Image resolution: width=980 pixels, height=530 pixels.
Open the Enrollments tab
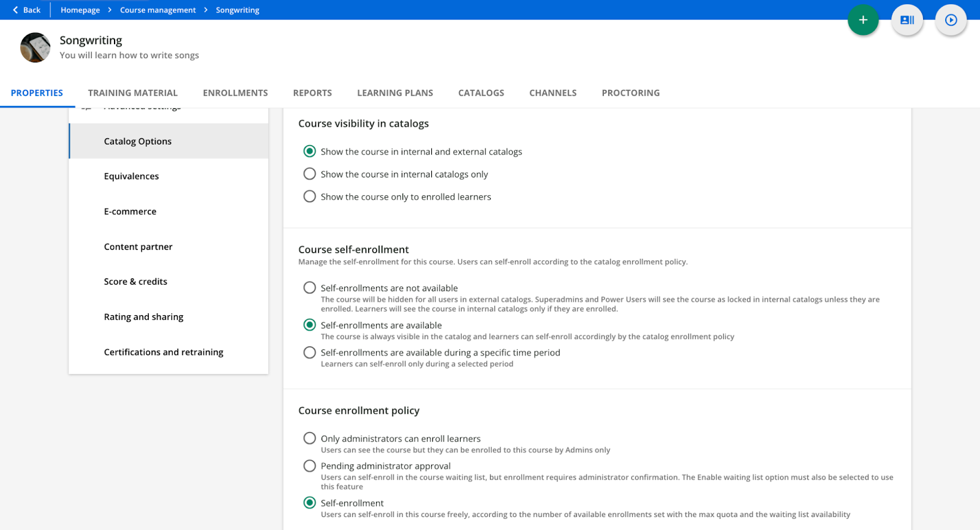[235, 93]
